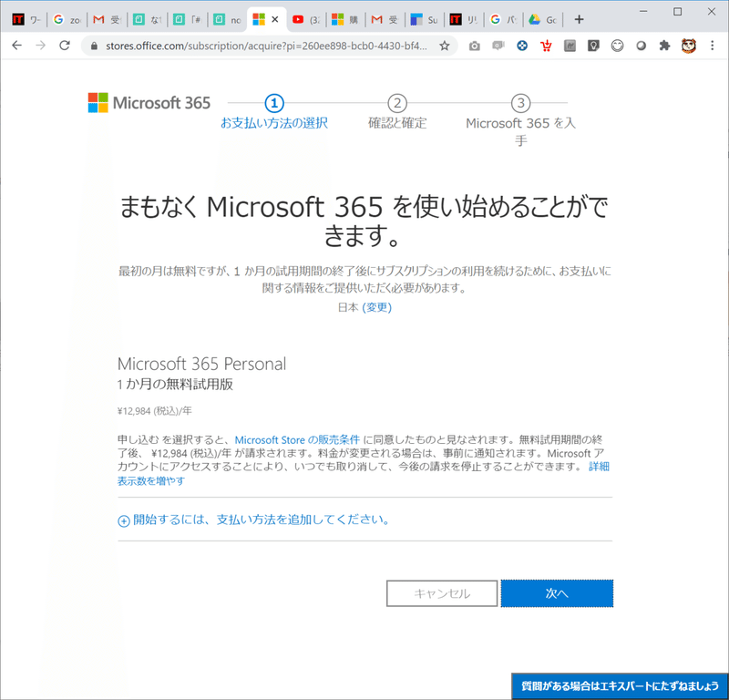
Task: Switch to the first IT-logo tab
Action: (26, 19)
